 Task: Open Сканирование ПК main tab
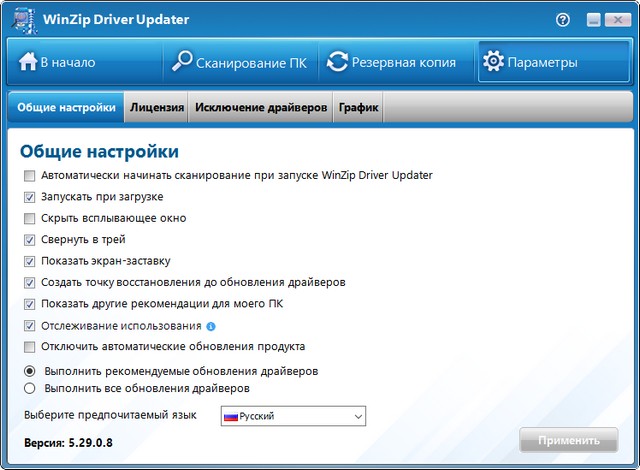(x=240, y=62)
